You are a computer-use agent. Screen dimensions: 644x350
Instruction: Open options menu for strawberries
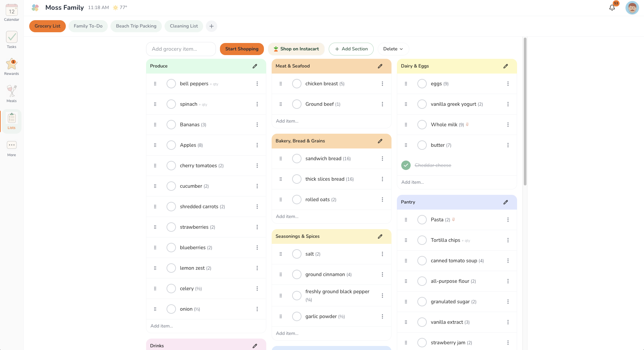pos(257,227)
